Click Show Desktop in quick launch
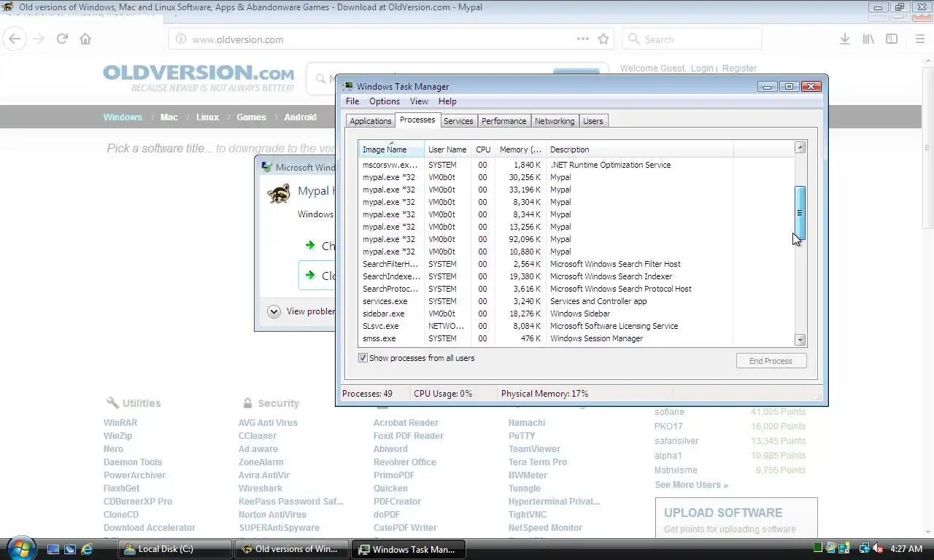Image resolution: width=934 pixels, height=560 pixels. pyautogui.click(x=53, y=549)
